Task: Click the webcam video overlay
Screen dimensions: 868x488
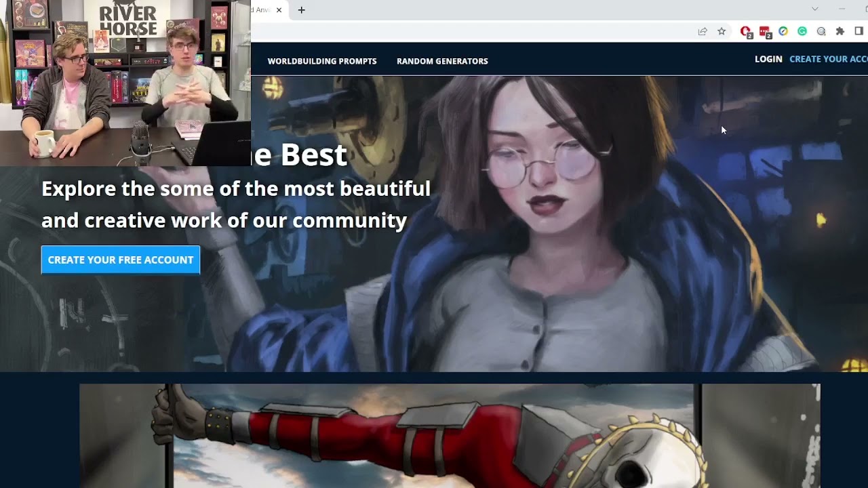Action: [125, 83]
